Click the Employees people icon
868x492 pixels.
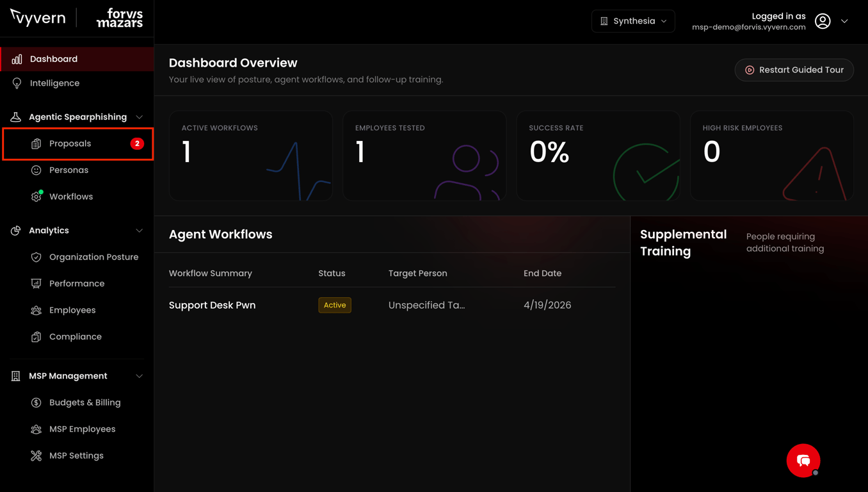36,310
